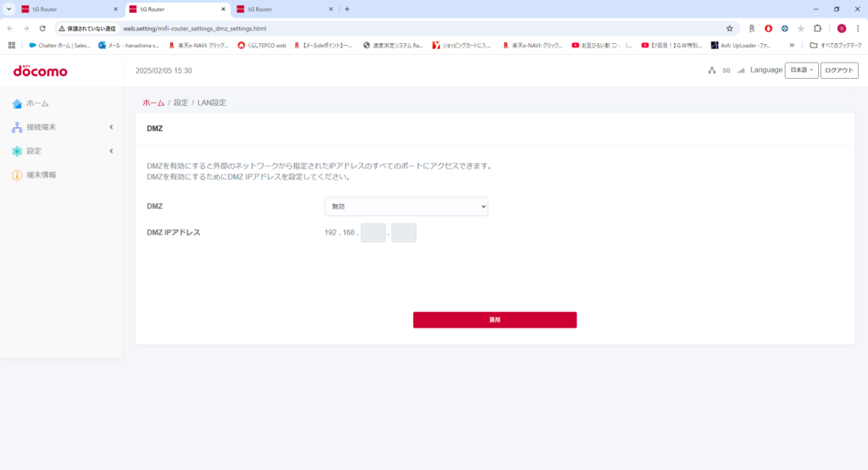
Task: Click the 保護されていない通信 security warning chip
Action: coord(87,28)
